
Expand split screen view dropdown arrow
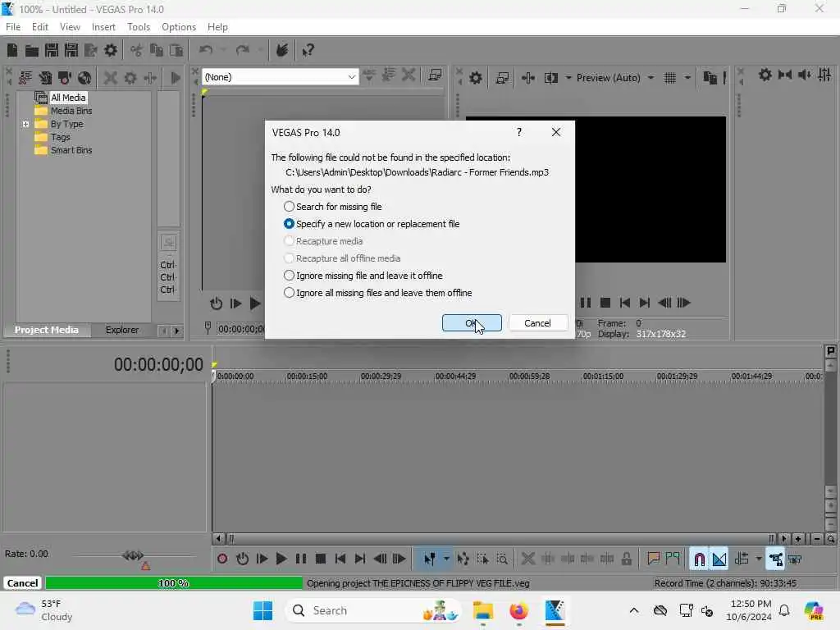[568, 78]
